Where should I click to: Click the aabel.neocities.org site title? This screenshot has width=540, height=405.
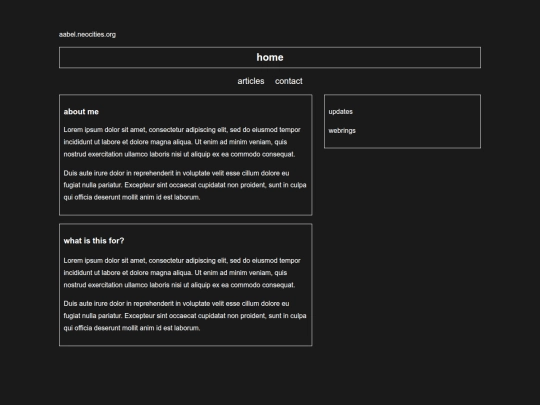click(87, 34)
